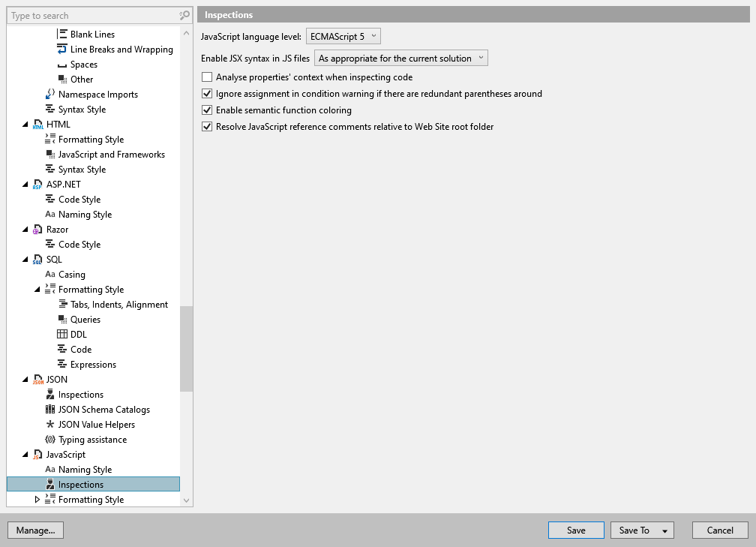Click the JSON Inspections icon

[x=50, y=395]
